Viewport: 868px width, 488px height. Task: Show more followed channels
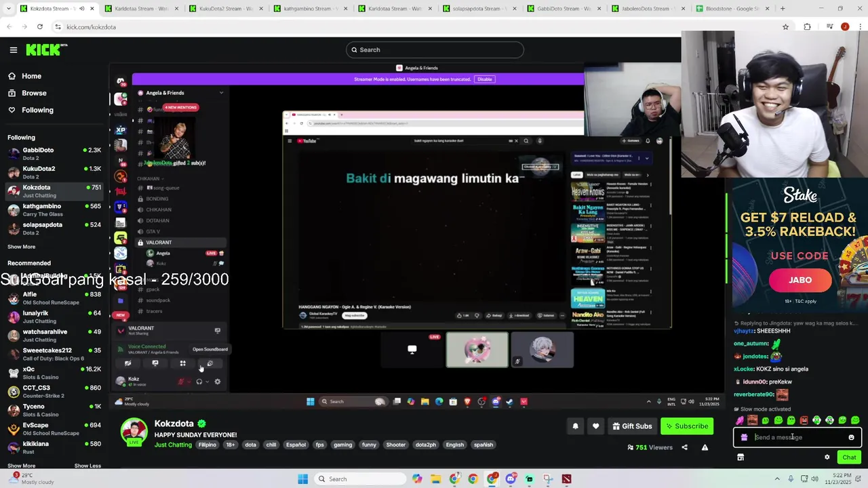click(x=21, y=247)
